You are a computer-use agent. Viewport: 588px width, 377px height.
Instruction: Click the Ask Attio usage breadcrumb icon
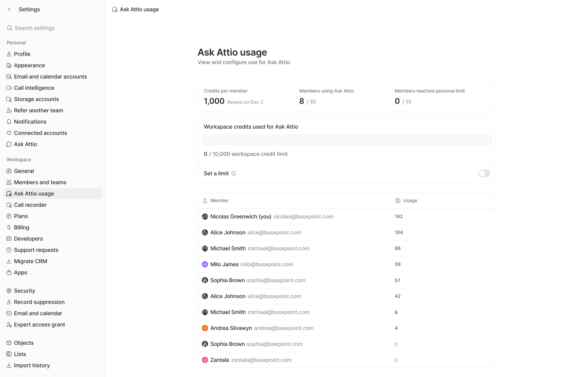click(x=114, y=9)
